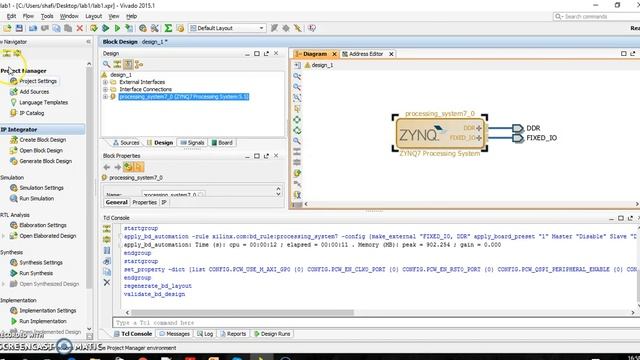The width and height of the screenshot is (640, 360).
Task: Click the Clear X icon in Tcl Console
Action: pyautogui.click(x=107, y=282)
